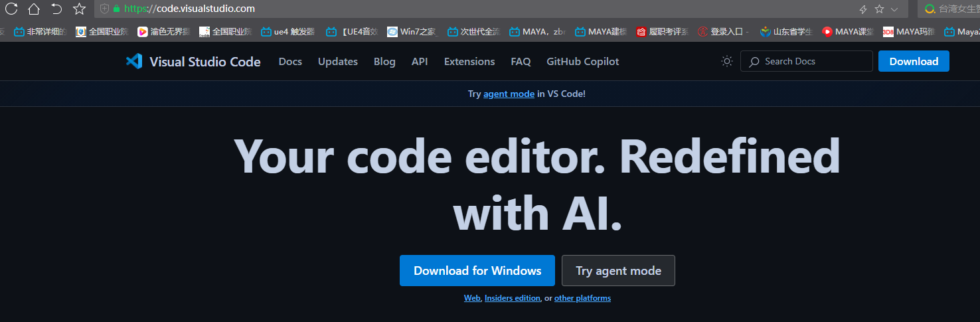980x322 pixels.
Task: Go to the browser home page icon
Action: pyautogui.click(x=34, y=9)
